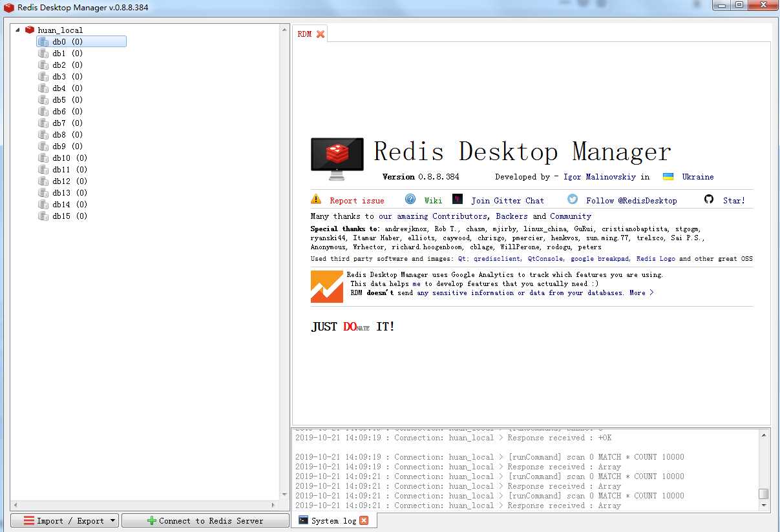Click the database icon beside db7

coord(43,123)
